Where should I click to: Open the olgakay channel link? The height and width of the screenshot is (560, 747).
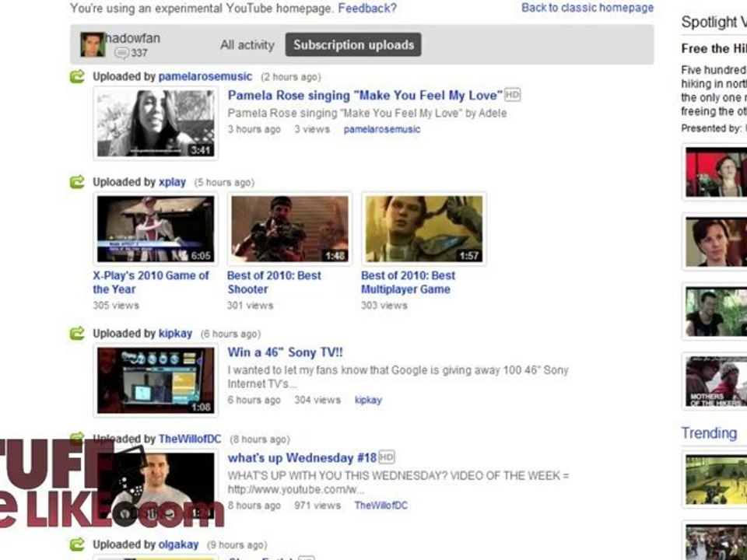tap(179, 544)
